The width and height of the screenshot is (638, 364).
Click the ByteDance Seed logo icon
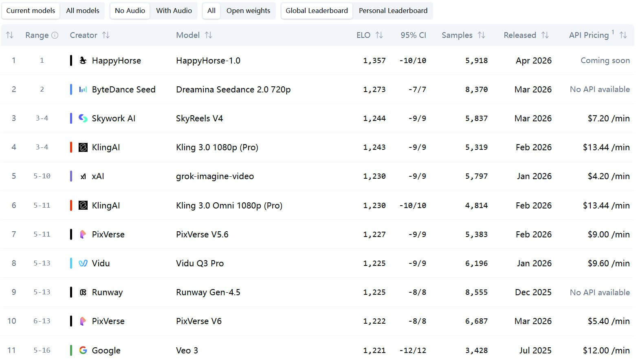(x=83, y=90)
